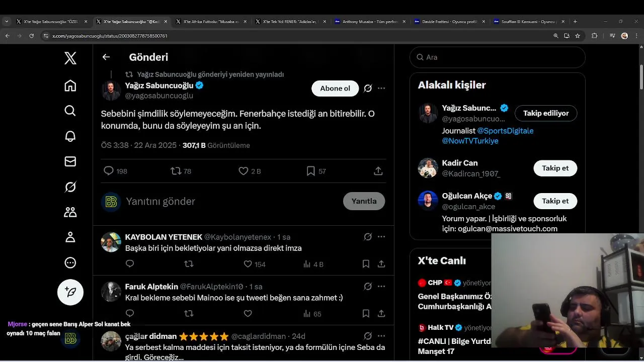Viewport: 644px width, 362px height.
Task: Switch to Tek Yol FENER browser tab
Action: tap(290, 22)
